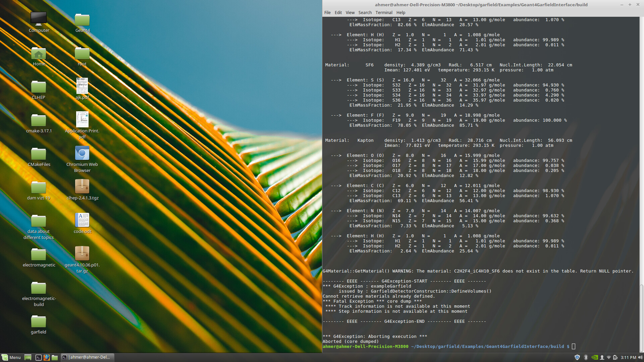Click 'G4Exception: Aborting execution' line
This screenshot has width=644, height=362.
click(x=375, y=337)
